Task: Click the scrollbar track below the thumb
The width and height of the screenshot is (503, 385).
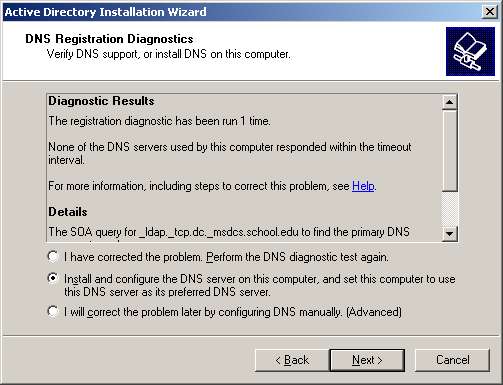Action: click(449, 209)
